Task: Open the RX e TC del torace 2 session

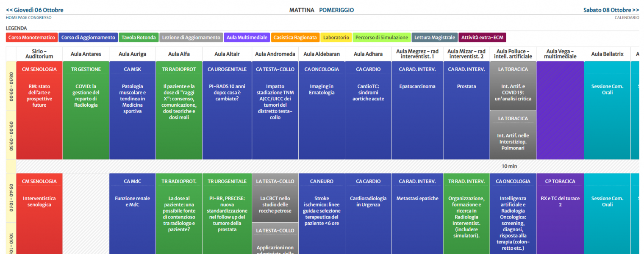Action: (x=560, y=202)
